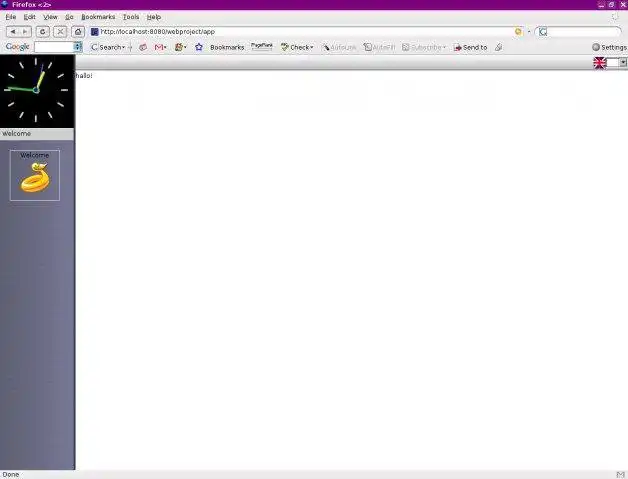
Task: Click the AutoFill toolbar button
Action: (x=379, y=47)
